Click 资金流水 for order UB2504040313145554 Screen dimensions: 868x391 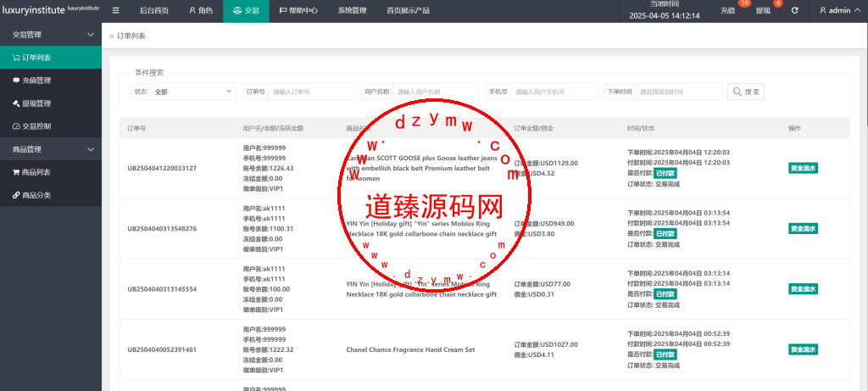(804, 289)
